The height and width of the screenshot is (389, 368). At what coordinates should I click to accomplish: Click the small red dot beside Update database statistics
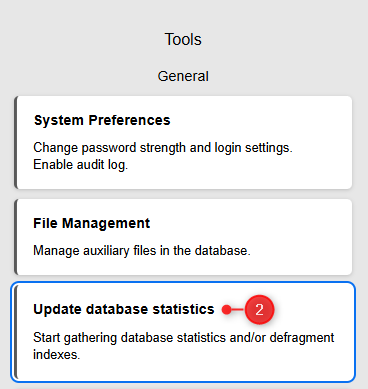point(226,310)
